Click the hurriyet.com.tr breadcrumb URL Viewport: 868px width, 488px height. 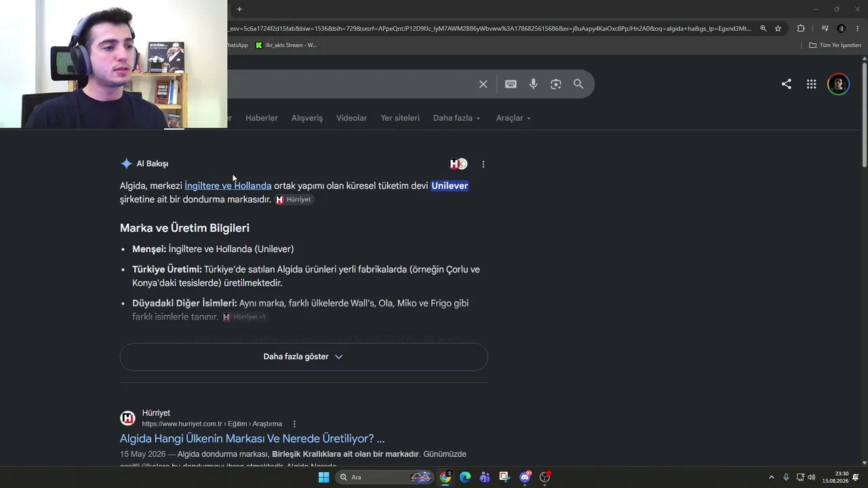(x=212, y=424)
